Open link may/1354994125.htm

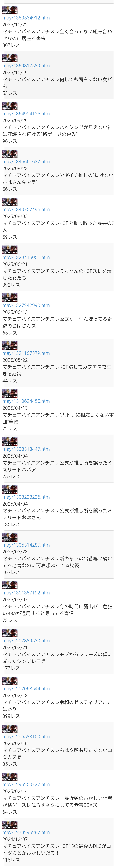(26, 114)
